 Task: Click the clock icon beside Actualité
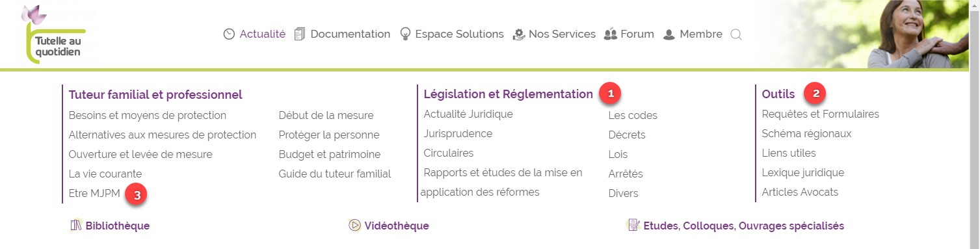tap(229, 34)
